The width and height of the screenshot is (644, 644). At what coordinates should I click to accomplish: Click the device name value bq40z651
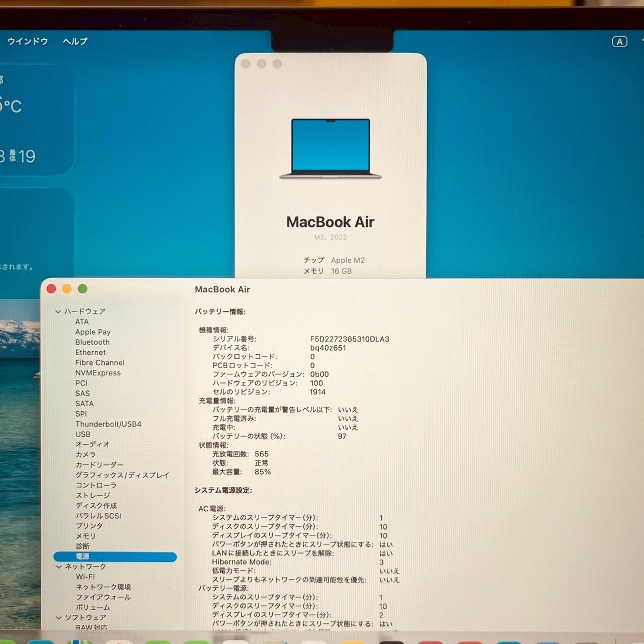328,348
